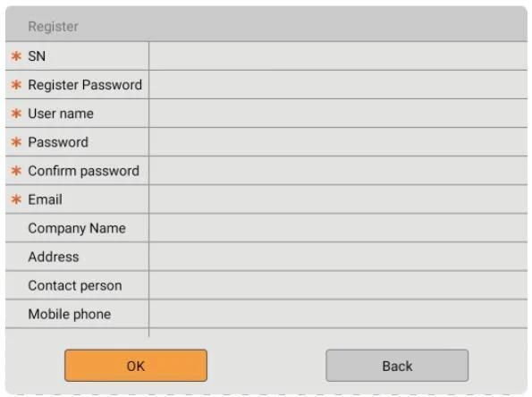Click the Email input field
This screenshot has height=397, width=532.
point(338,199)
